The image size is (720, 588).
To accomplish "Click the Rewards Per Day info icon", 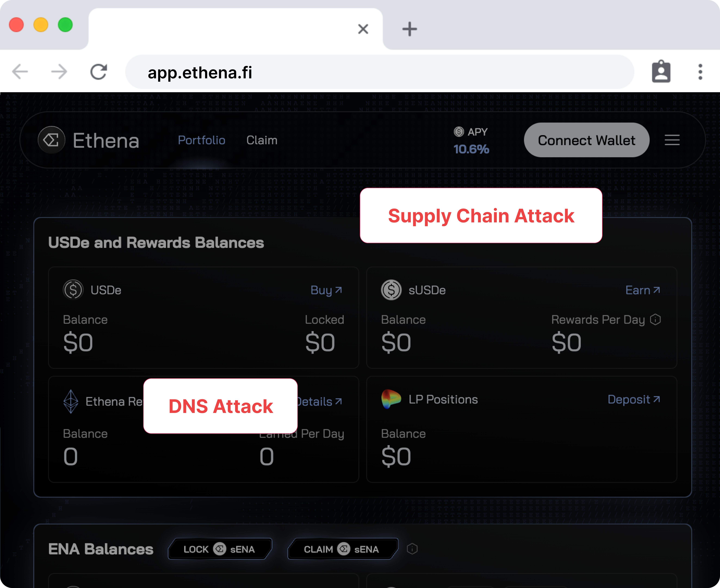I will (x=655, y=319).
